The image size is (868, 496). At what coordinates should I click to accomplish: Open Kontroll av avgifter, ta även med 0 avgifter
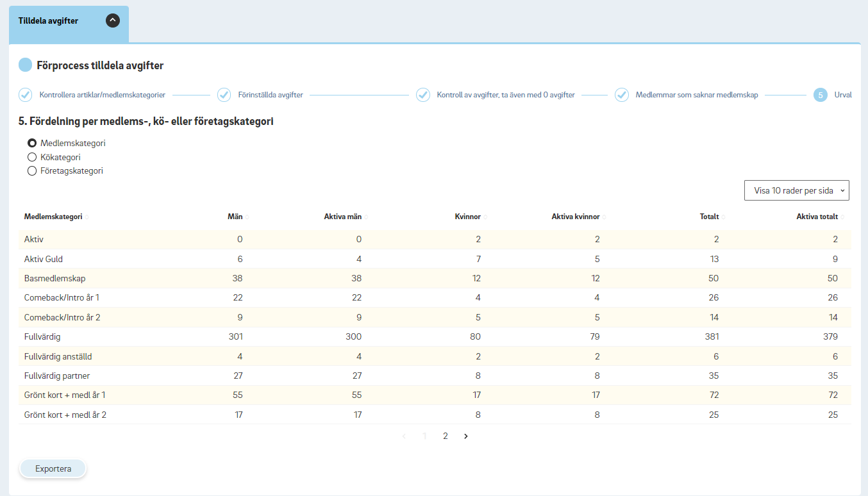click(x=506, y=95)
